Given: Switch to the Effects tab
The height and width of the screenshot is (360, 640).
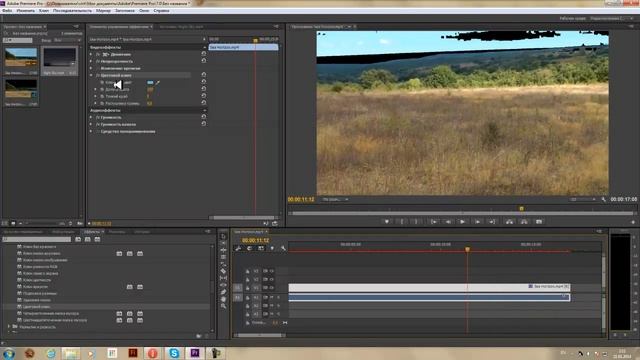Looking at the screenshot, I should pos(92,232).
